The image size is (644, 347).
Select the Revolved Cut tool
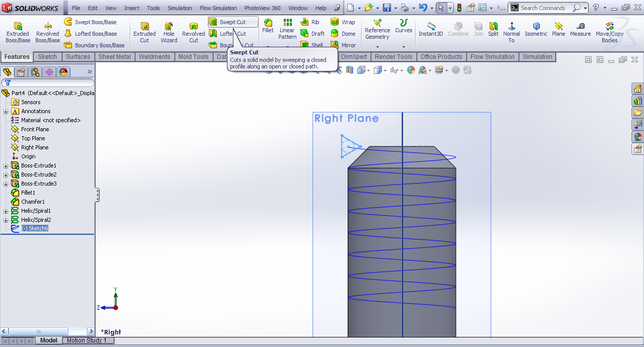click(x=193, y=32)
